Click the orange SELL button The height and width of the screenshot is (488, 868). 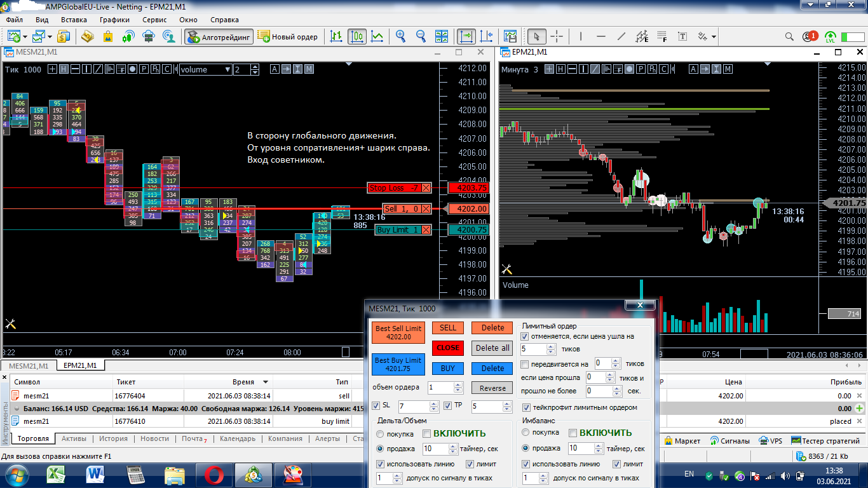[x=448, y=328]
